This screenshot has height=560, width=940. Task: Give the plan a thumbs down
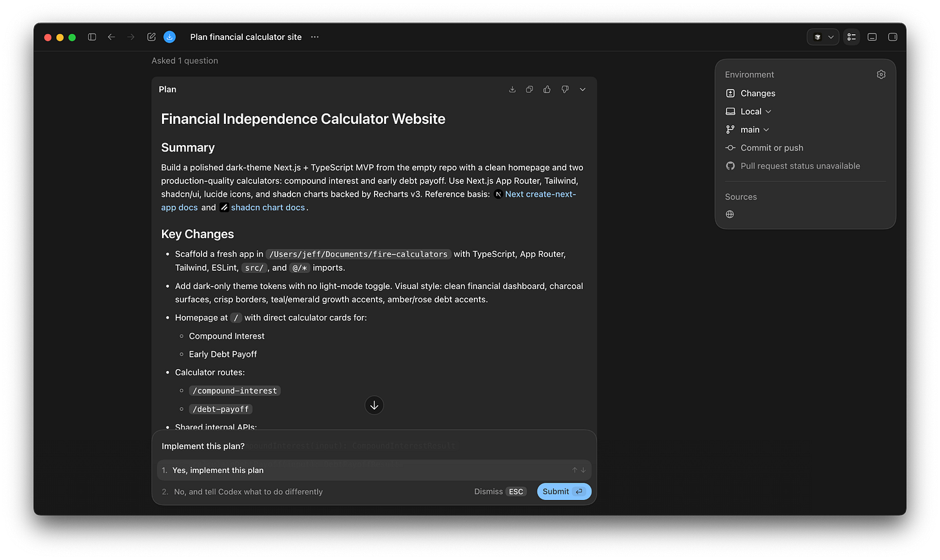click(x=565, y=90)
